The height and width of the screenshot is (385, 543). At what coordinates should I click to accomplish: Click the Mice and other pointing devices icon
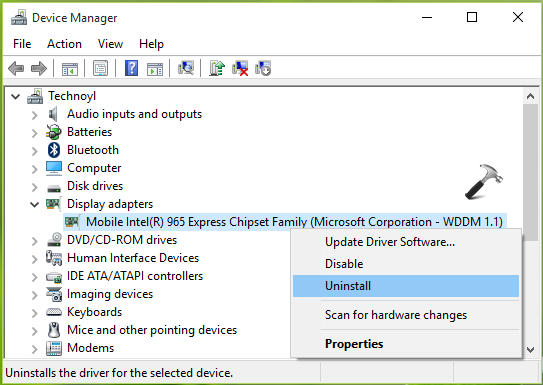coord(54,330)
